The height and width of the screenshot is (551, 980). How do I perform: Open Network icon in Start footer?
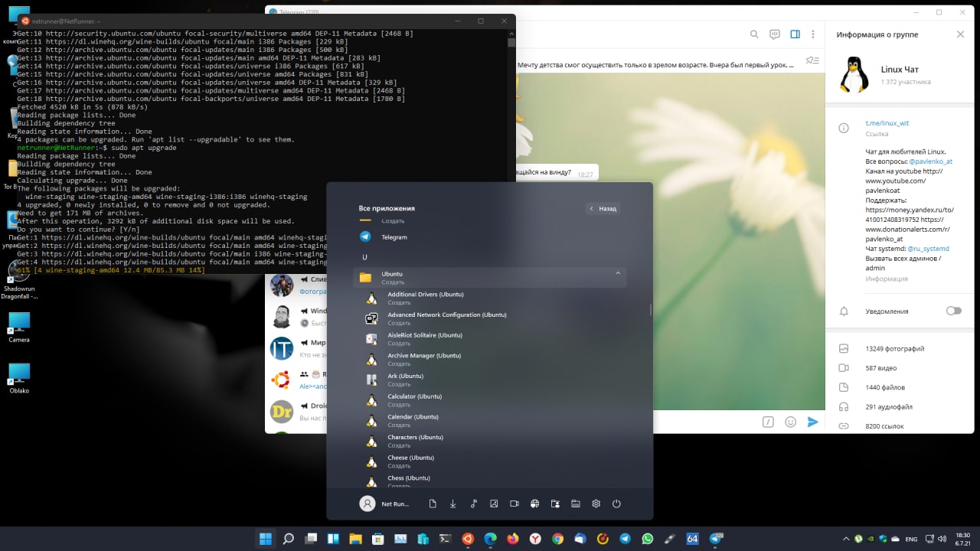[x=535, y=504]
